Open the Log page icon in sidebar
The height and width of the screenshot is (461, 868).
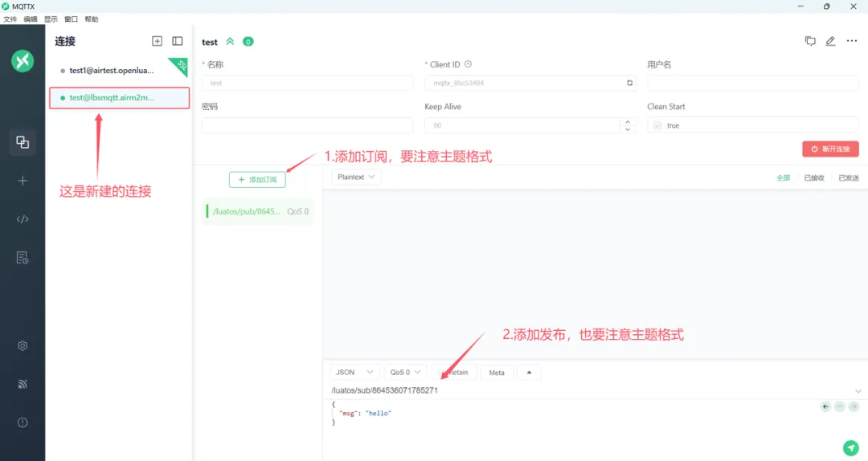point(23,257)
